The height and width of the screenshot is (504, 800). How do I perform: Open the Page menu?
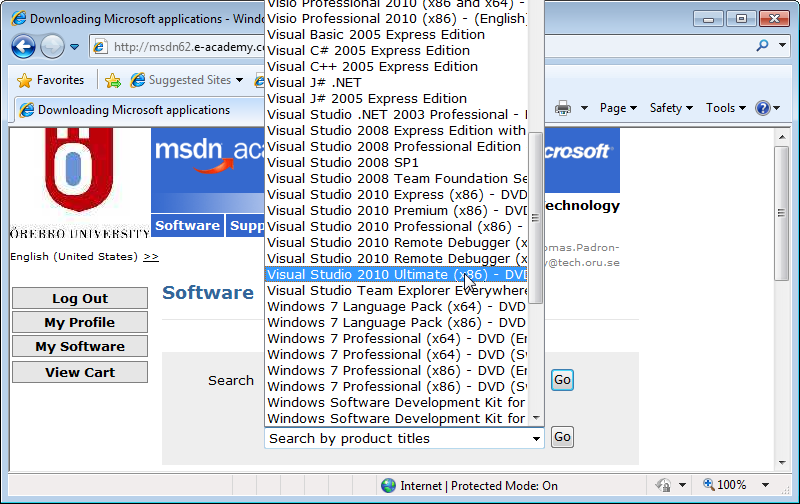click(618, 108)
